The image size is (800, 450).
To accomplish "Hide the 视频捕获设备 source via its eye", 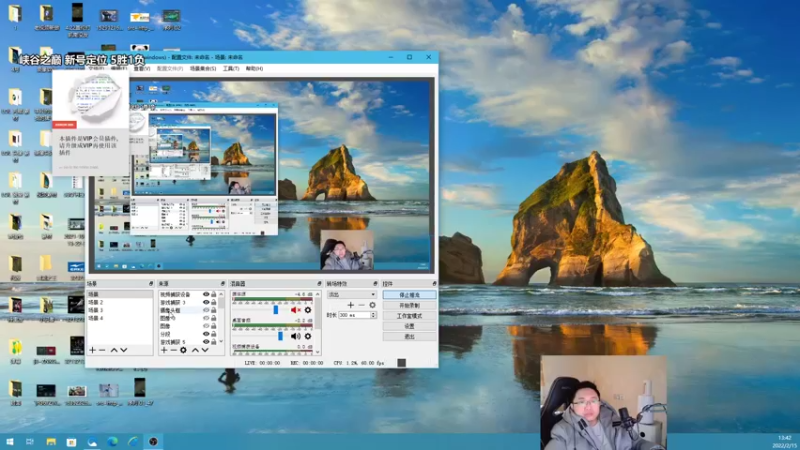I will pyautogui.click(x=206, y=294).
